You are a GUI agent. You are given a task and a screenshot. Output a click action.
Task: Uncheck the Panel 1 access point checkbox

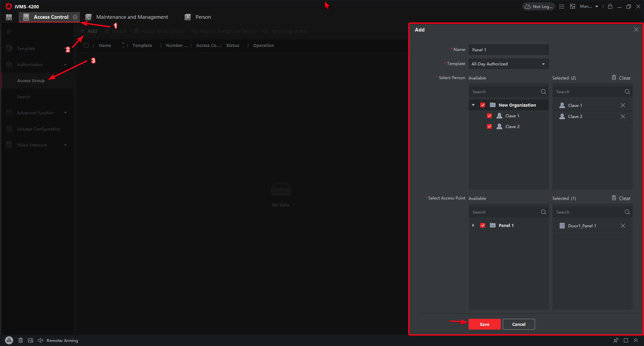click(483, 225)
